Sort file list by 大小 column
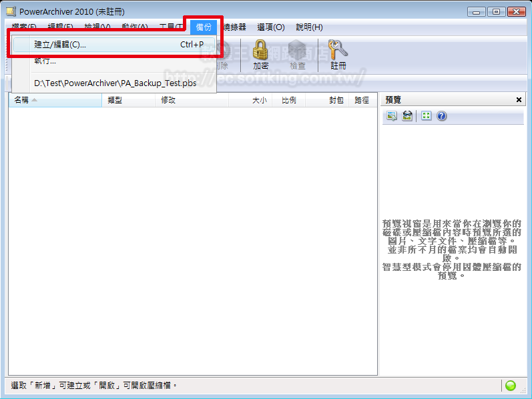The width and height of the screenshot is (532, 399). (259, 100)
